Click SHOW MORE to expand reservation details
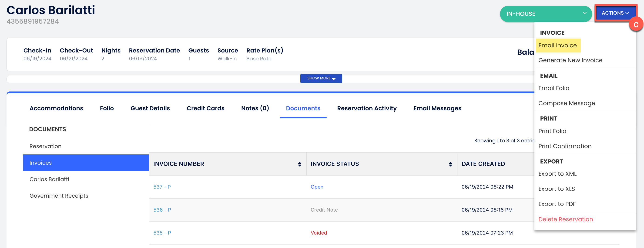The width and height of the screenshot is (644, 248). 321,78
